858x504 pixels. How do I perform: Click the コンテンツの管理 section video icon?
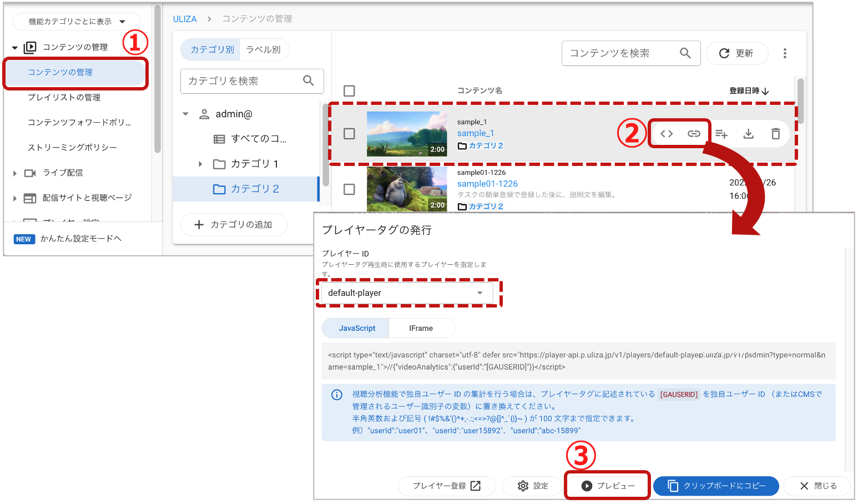[x=30, y=47]
